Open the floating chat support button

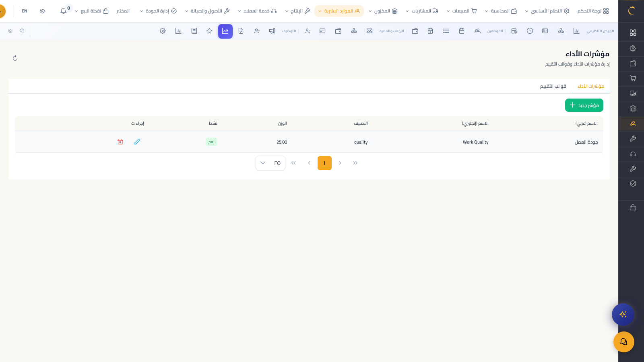tap(623, 341)
